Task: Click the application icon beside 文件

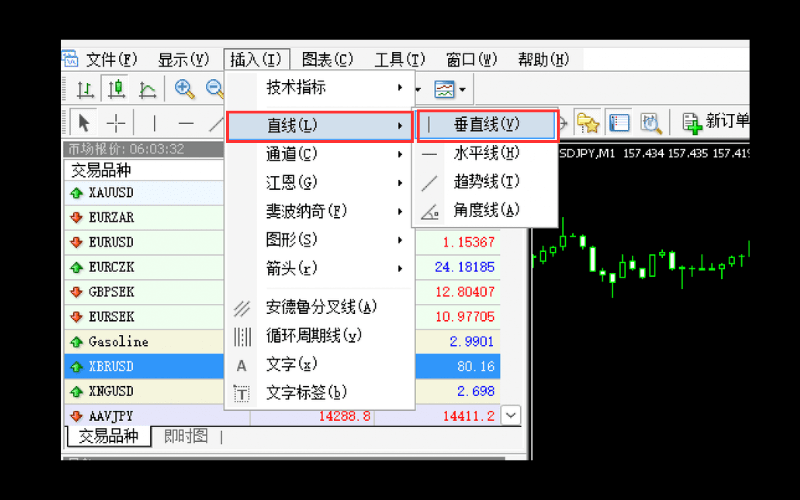Action: tap(70, 59)
